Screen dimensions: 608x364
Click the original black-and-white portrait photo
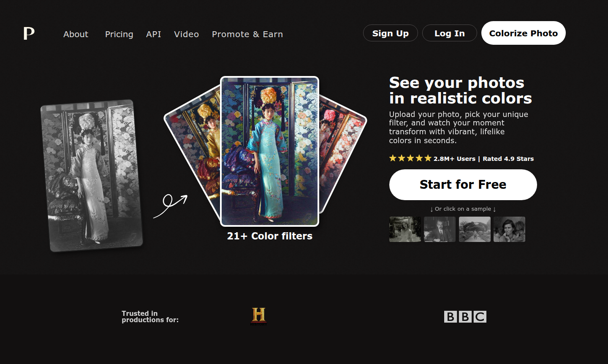pos(92,176)
